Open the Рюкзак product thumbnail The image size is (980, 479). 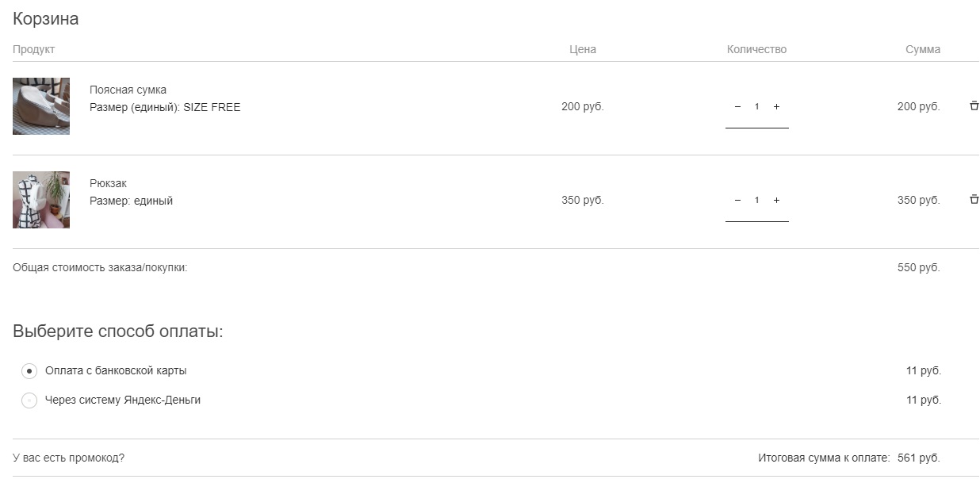41,200
